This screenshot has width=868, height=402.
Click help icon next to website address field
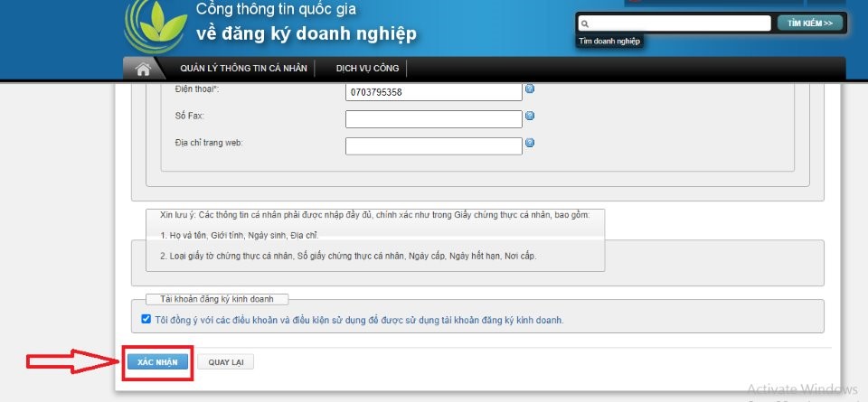click(x=530, y=143)
